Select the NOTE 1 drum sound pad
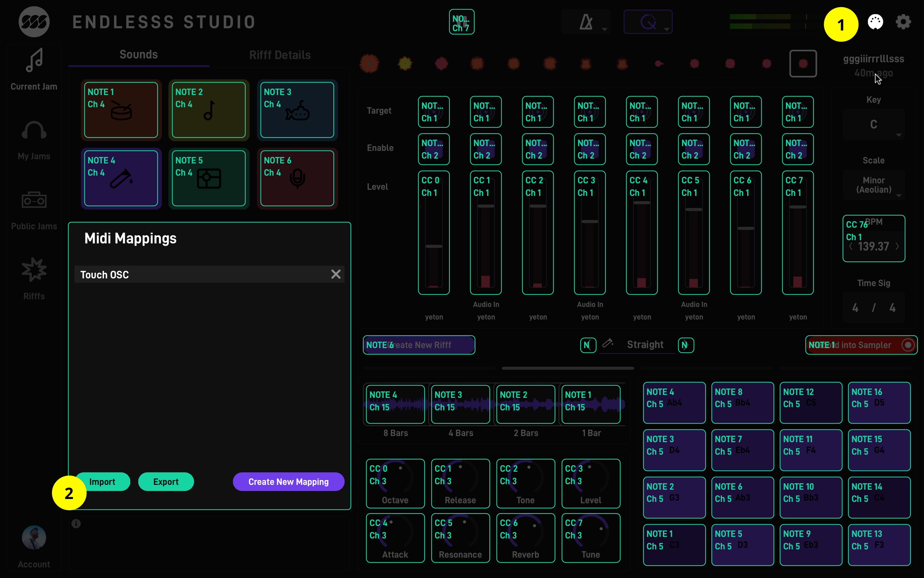 pos(121,110)
